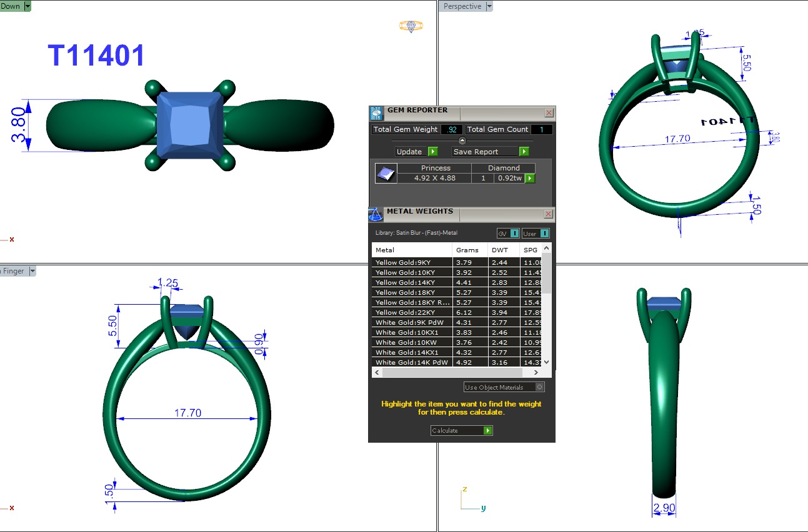
Task: Close the Gem Reporter panel
Action: click(549, 113)
